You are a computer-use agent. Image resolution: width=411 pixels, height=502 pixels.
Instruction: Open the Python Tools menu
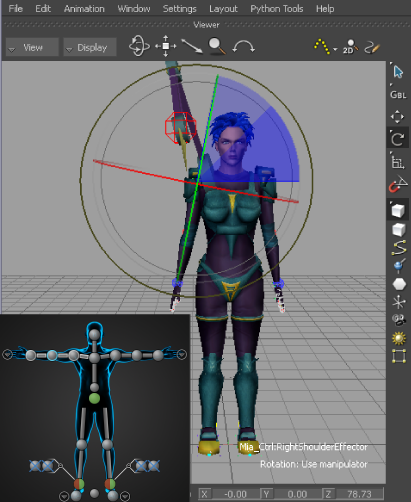coord(277,9)
